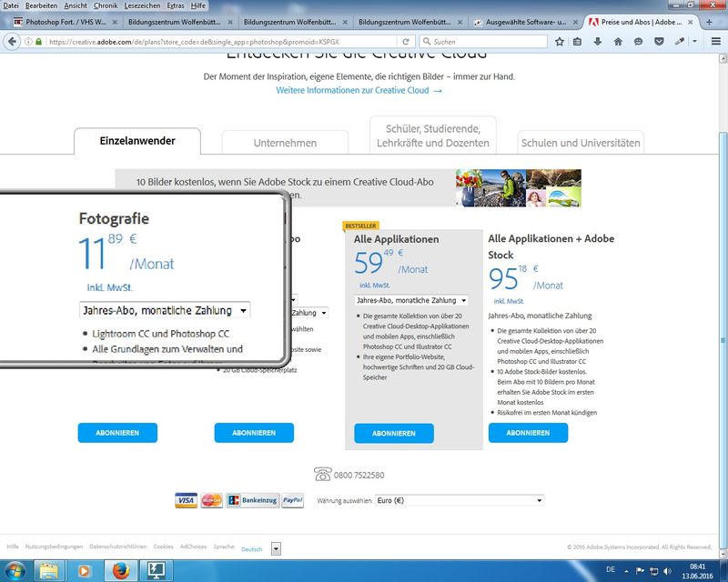Viewport: 728px width, 582px height.
Task: Click the eyedropper tool icon in toolbar
Action: [x=679, y=41]
